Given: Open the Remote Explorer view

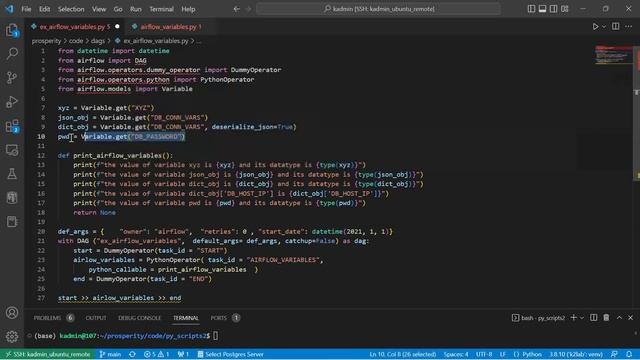Looking at the screenshot, I should coord(12,150).
